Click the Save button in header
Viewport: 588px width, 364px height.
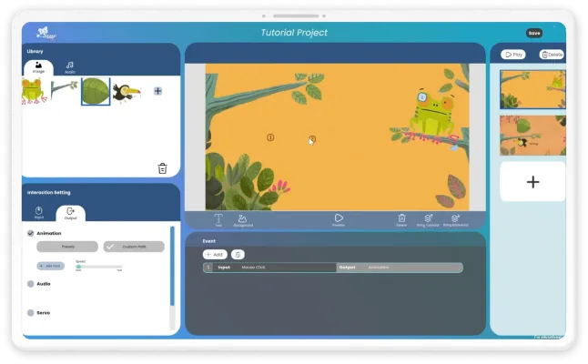[x=534, y=33]
